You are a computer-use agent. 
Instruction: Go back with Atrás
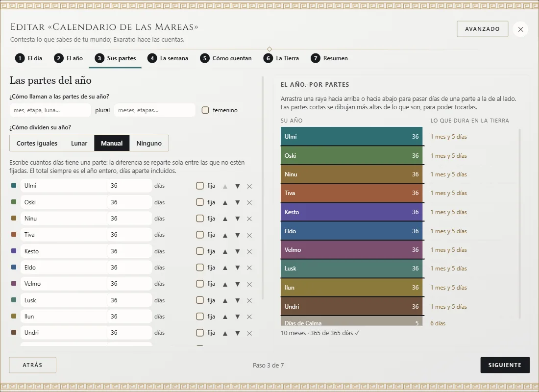33,365
